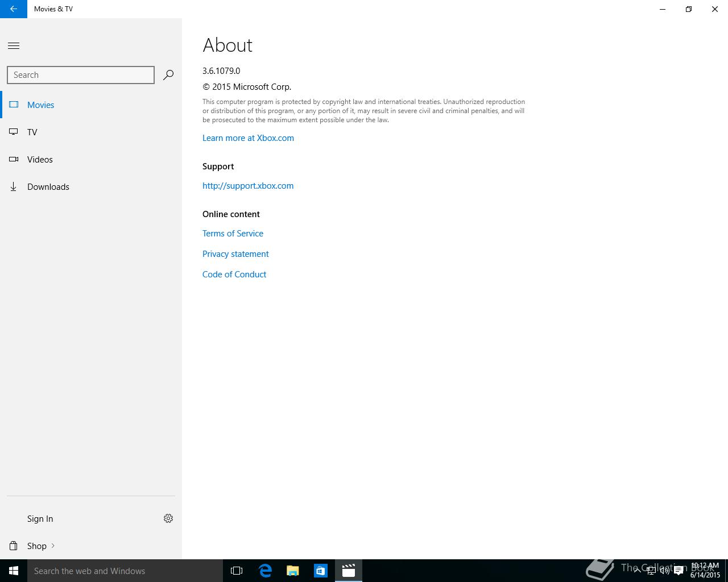This screenshot has height=582, width=728.
Task: Open Action Center notification icon
Action: click(x=679, y=571)
